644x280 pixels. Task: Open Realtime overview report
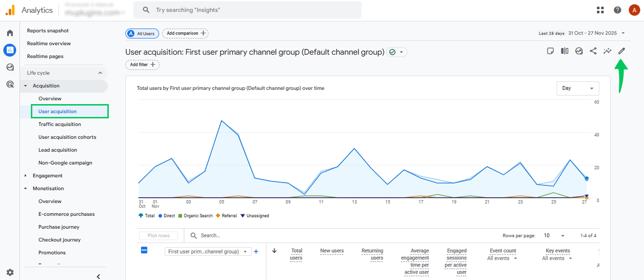(x=49, y=44)
